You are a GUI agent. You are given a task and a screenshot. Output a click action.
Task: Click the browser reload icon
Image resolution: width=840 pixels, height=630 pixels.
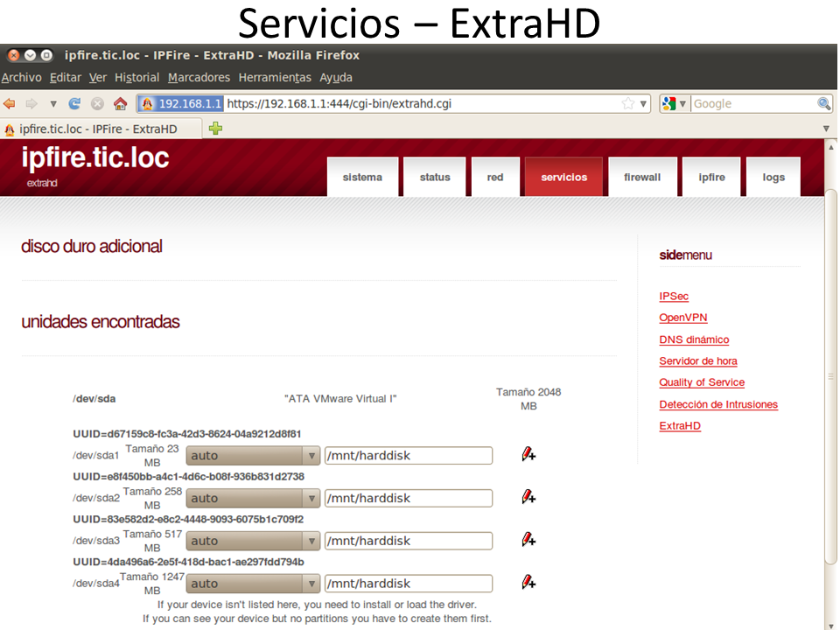pos(74,103)
